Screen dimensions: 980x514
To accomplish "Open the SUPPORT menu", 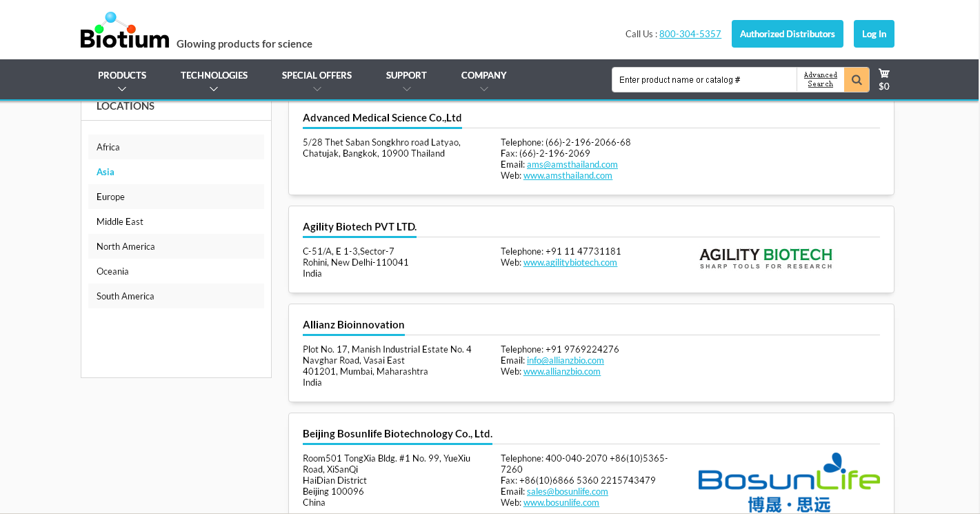I will coord(406,75).
